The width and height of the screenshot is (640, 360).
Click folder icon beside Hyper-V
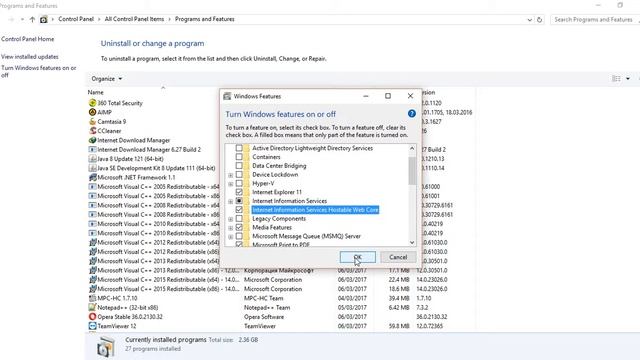tap(247, 183)
